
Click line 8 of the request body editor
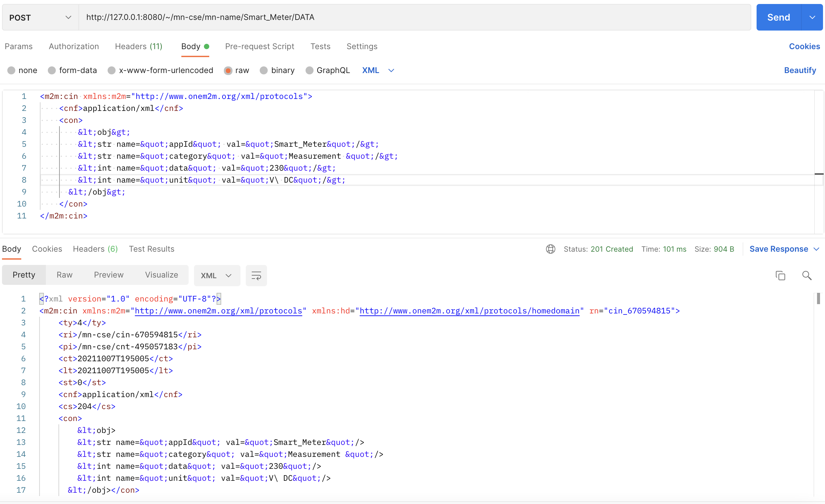point(427,180)
